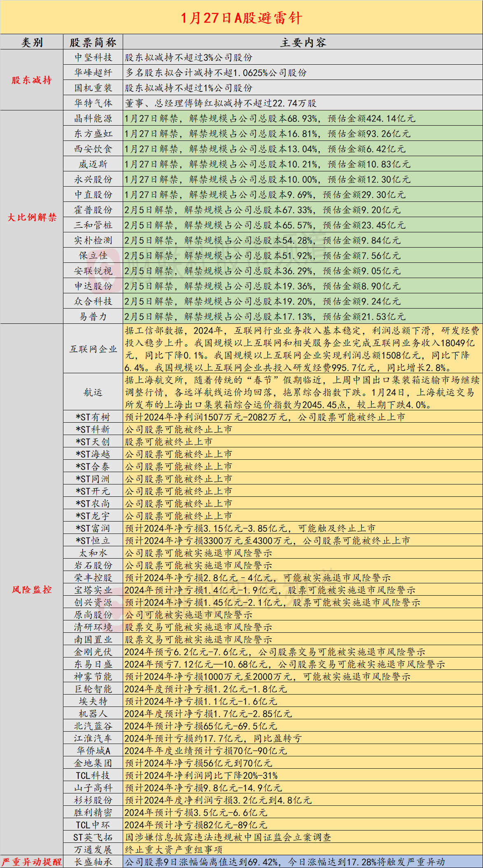Select the 类别 column header
The width and height of the screenshot is (483, 868).
click(32, 42)
